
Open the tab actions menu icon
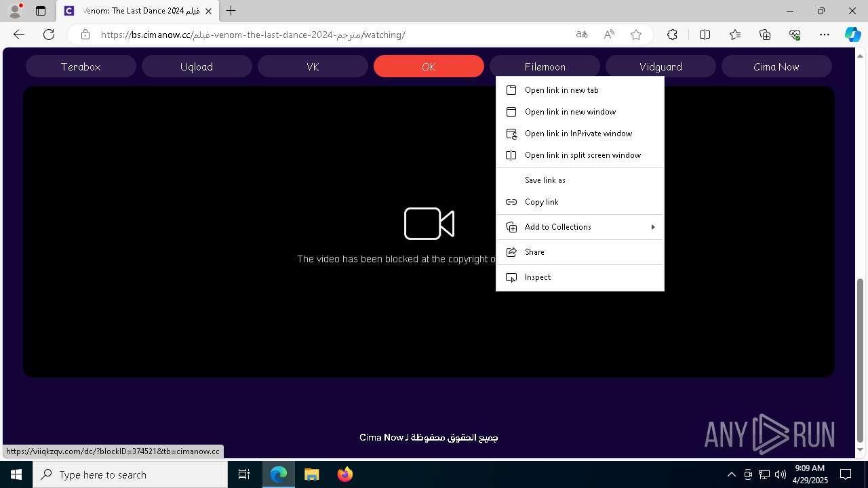(41, 11)
